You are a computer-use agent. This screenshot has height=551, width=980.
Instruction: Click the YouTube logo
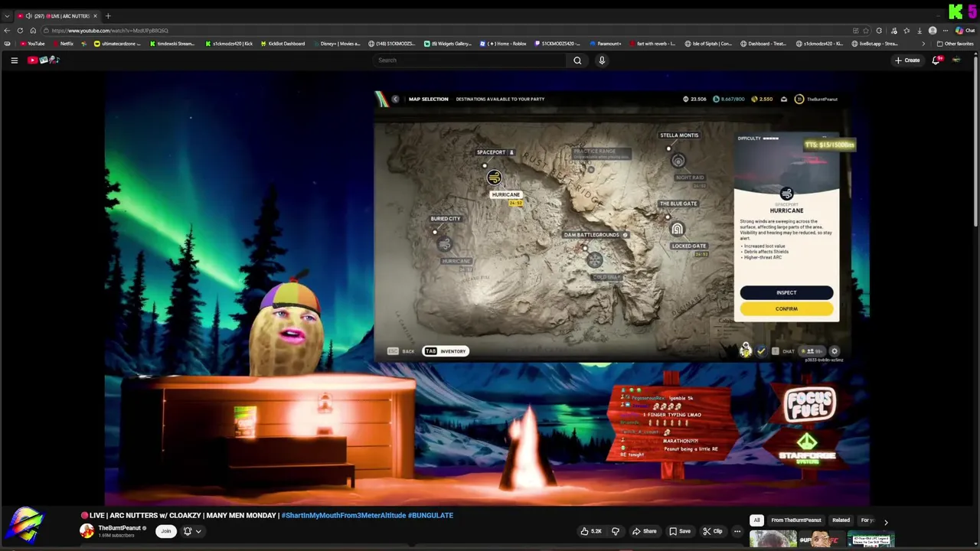(x=43, y=60)
